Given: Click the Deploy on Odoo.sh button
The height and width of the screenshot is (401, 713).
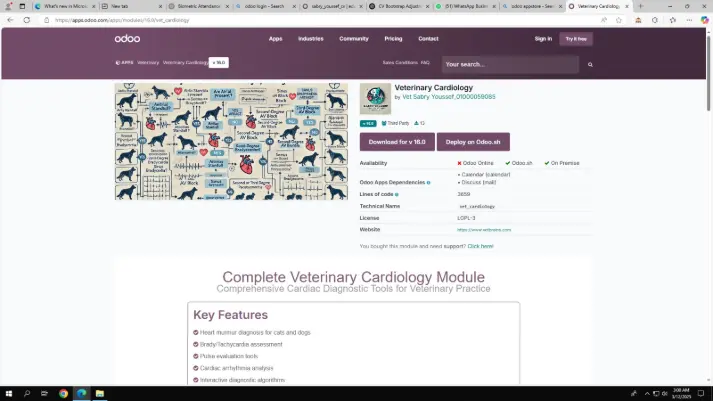Looking at the screenshot, I should pyautogui.click(x=473, y=142).
